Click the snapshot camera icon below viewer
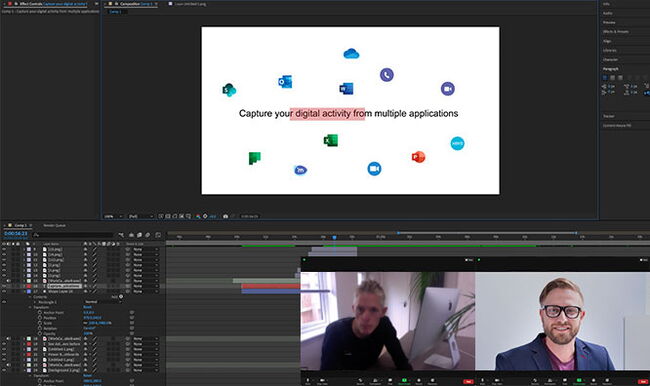This screenshot has width=650, height=386. (225, 216)
